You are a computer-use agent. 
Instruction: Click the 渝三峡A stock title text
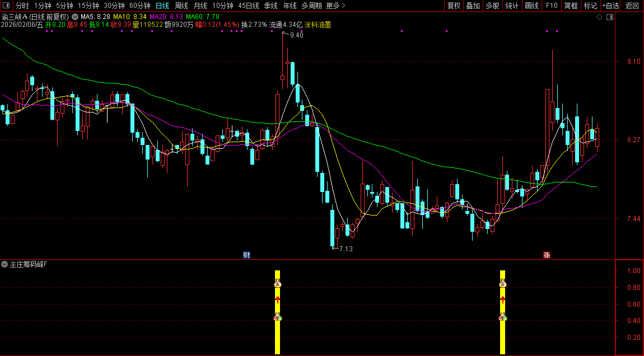tap(15, 17)
